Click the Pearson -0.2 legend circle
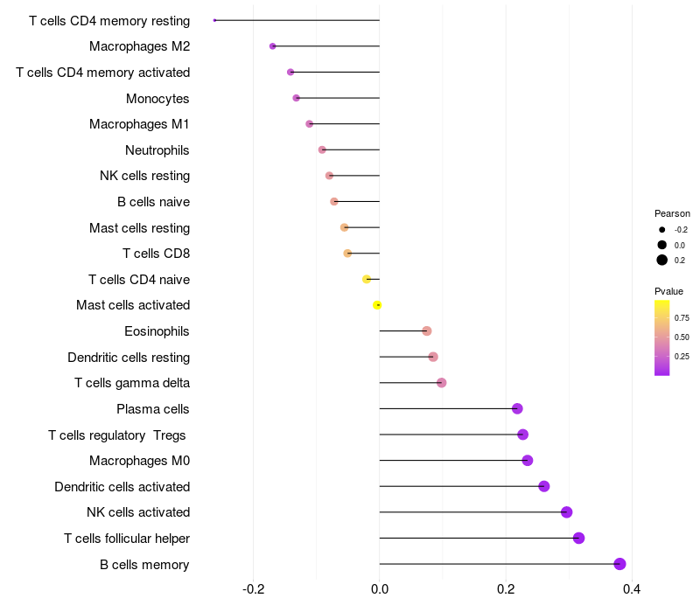The image size is (700, 612). coord(662,230)
